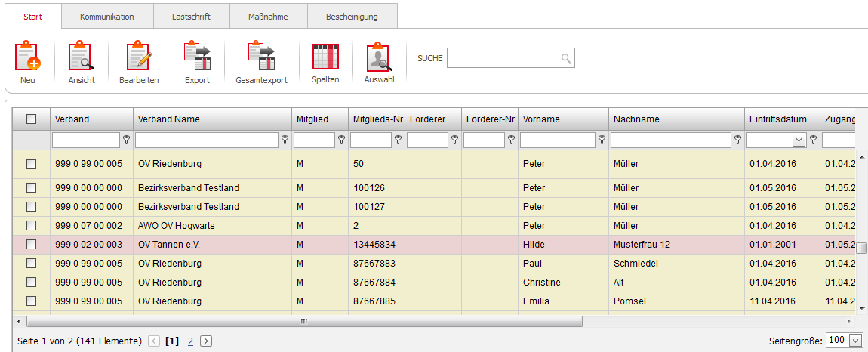The image size is (868, 352).
Task: Switch to the Start tab
Action: [x=33, y=17]
